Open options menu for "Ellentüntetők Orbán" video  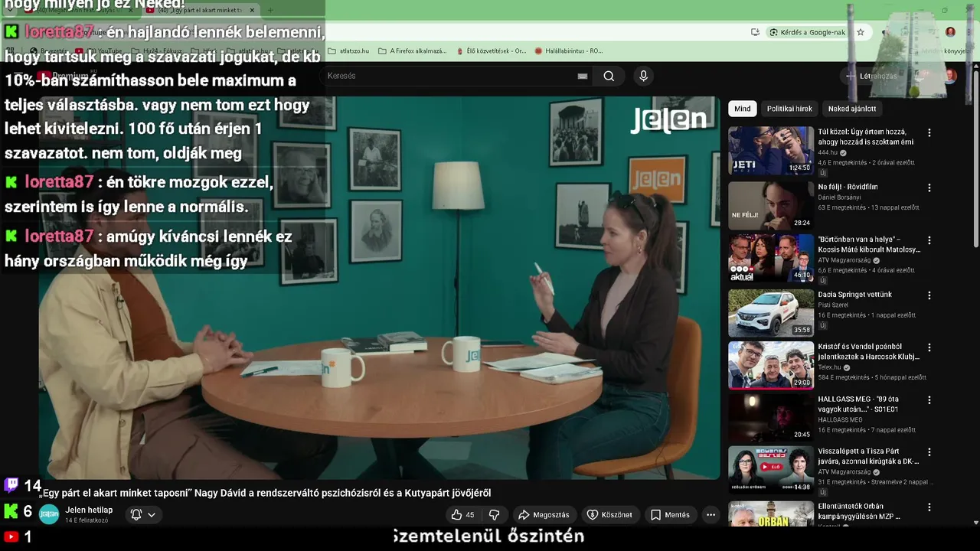coord(929,507)
